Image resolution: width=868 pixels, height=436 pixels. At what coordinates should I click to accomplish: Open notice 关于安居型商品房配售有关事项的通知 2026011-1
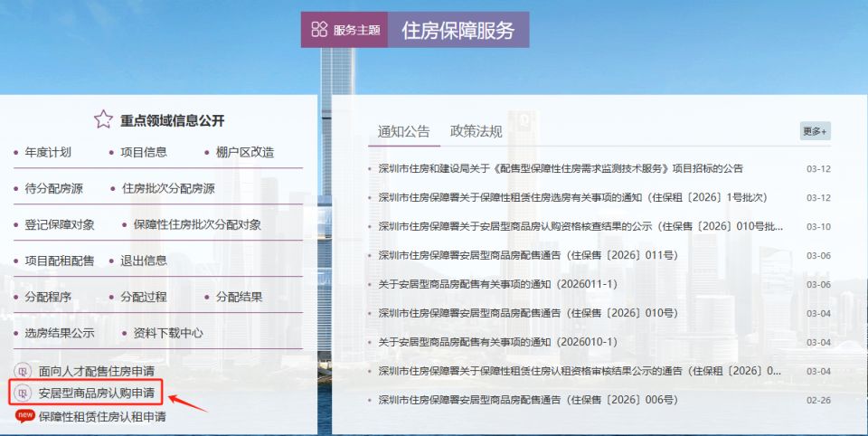point(497,284)
